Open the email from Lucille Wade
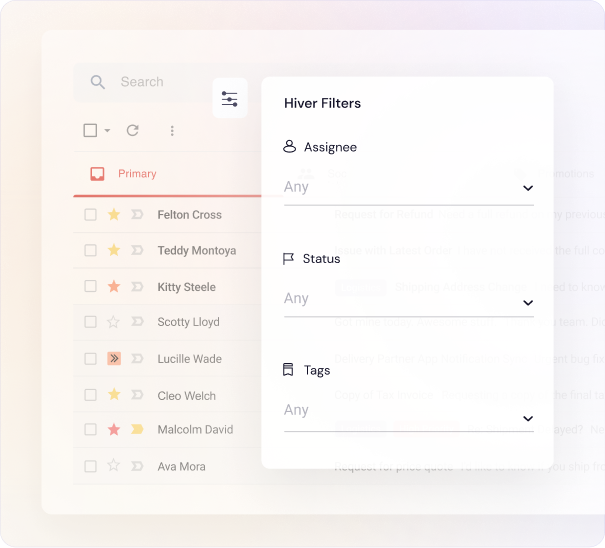This screenshot has height=548, width=605. [x=189, y=359]
